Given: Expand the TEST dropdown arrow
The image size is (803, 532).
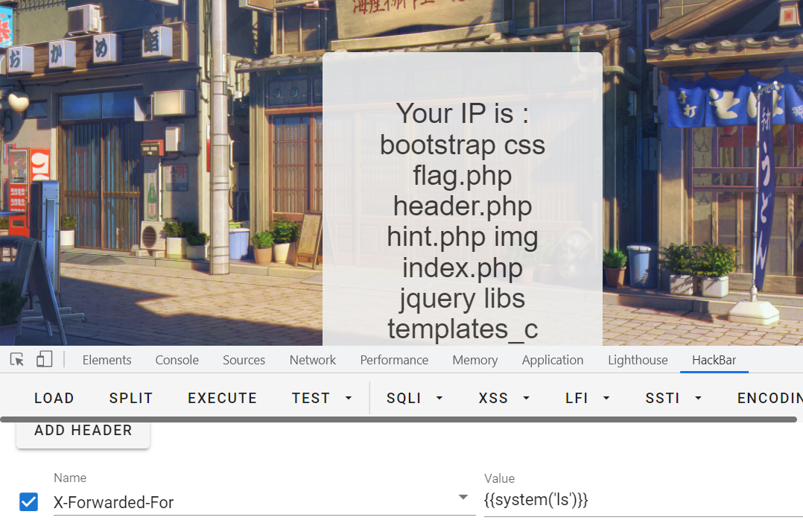Looking at the screenshot, I should tap(349, 398).
